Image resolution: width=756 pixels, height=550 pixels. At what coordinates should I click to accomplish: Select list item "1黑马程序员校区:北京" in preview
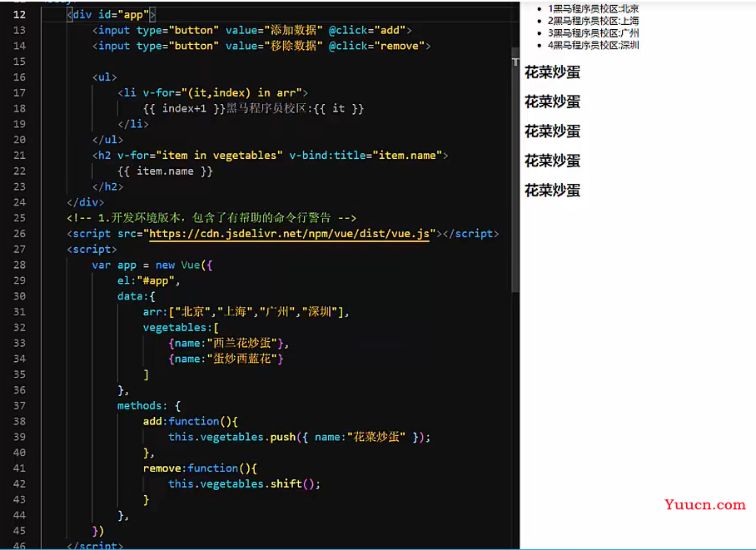593,8
